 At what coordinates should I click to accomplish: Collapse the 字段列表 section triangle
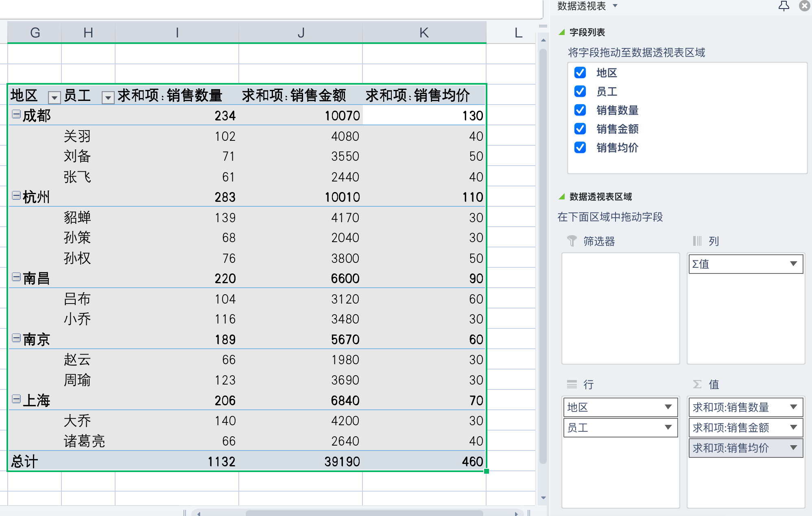point(562,32)
